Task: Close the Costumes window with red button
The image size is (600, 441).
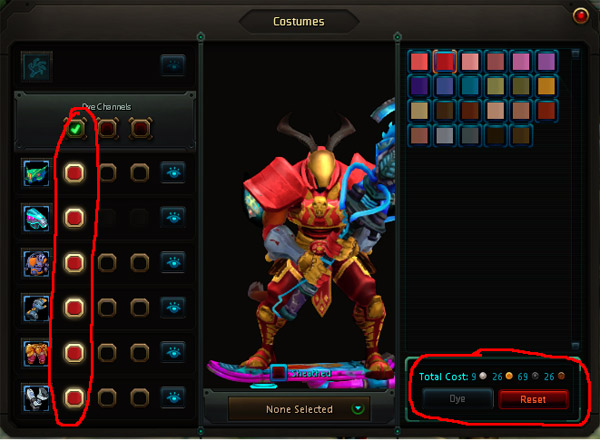Action: point(580,16)
